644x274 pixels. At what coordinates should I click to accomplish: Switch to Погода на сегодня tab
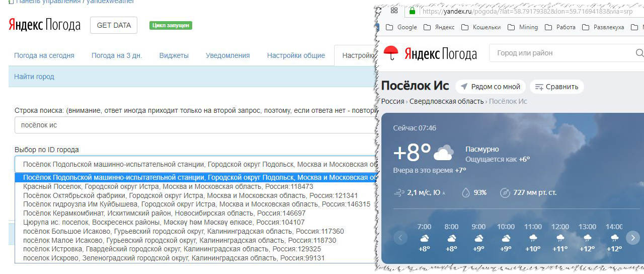coord(44,55)
